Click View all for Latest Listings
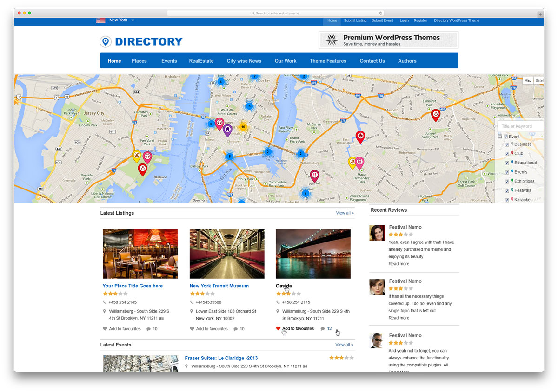 [x=345, y=213]
